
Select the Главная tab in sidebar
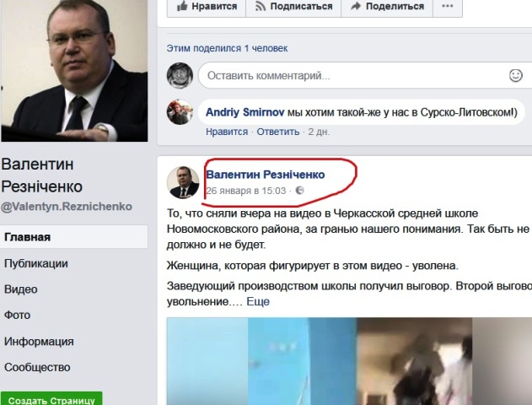pyautogui.click(x=74, y=236)
